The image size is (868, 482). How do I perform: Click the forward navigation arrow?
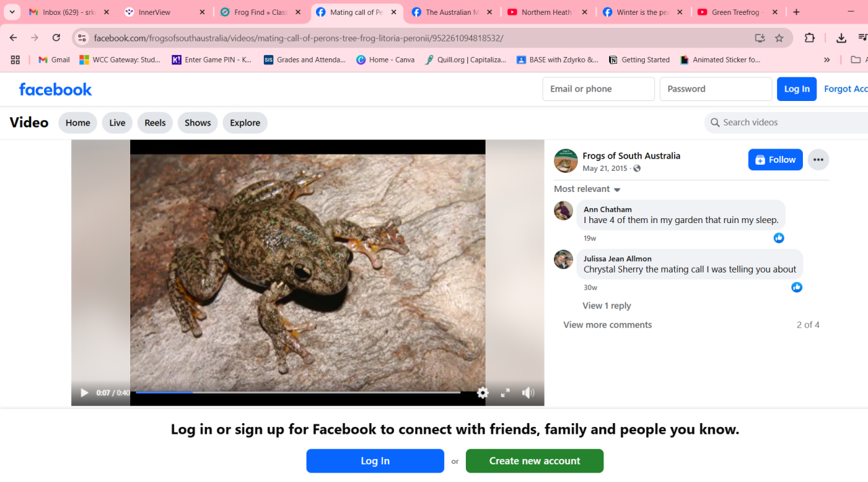tap(35, 38)
